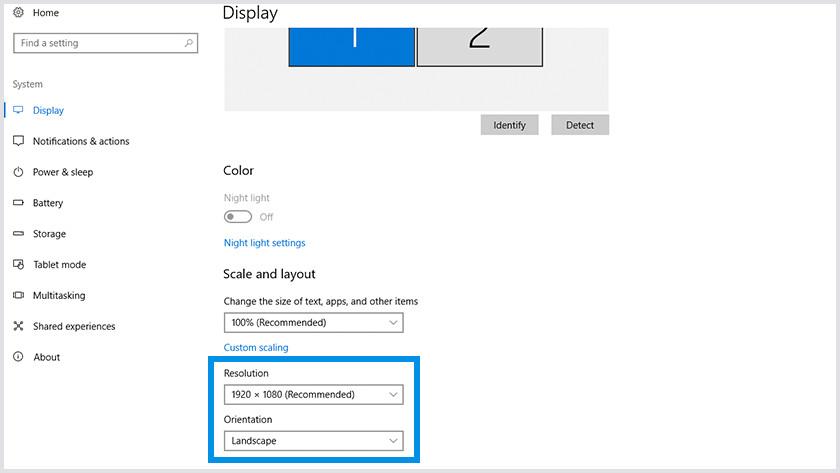The width and height of the screenshot is (840, 473).
Task: Open Night light settings link
Action: point(265,243)
